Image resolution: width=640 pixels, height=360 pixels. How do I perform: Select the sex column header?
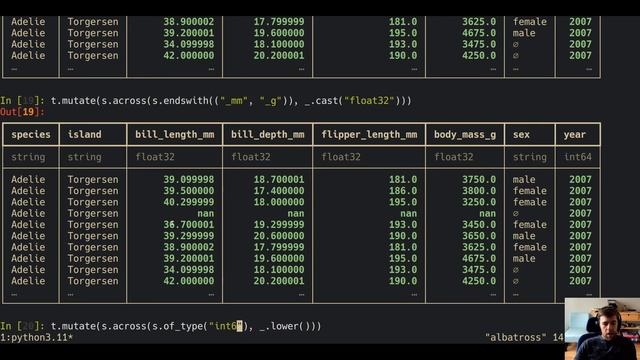[x=521, y=135]
